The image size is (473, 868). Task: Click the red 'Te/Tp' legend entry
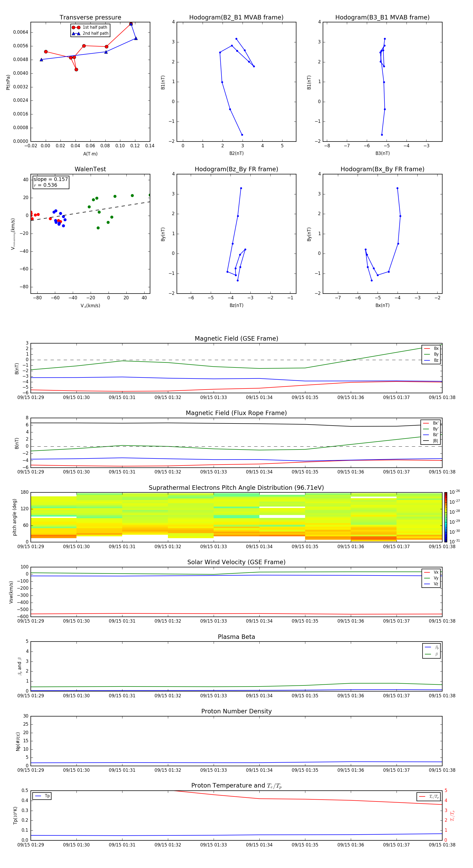[429, 796]
